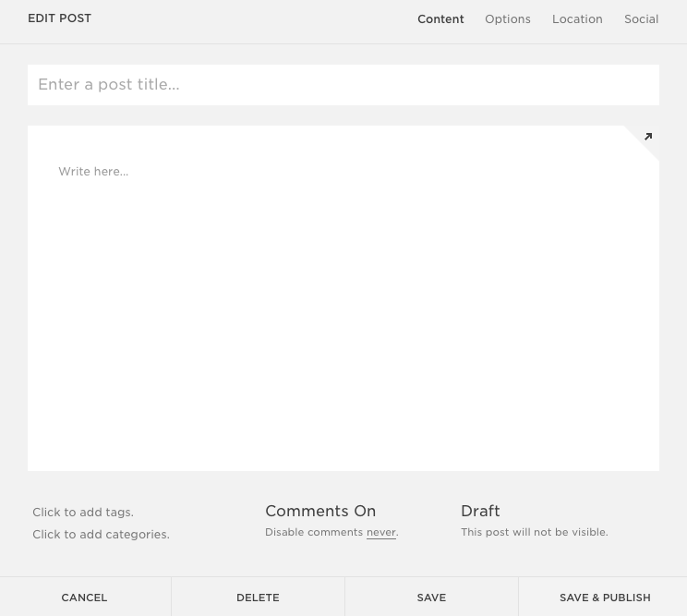Click the post title input field

tap(343, 85)
